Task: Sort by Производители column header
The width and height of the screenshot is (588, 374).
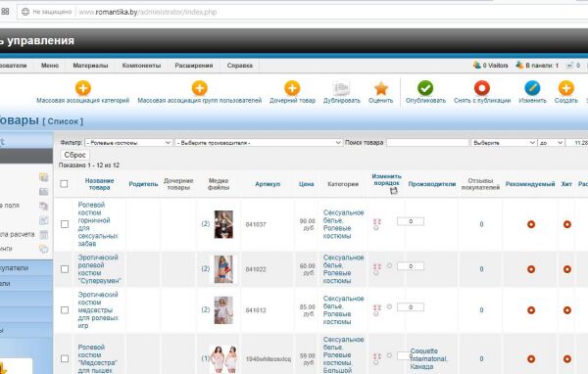Action: 431,184
